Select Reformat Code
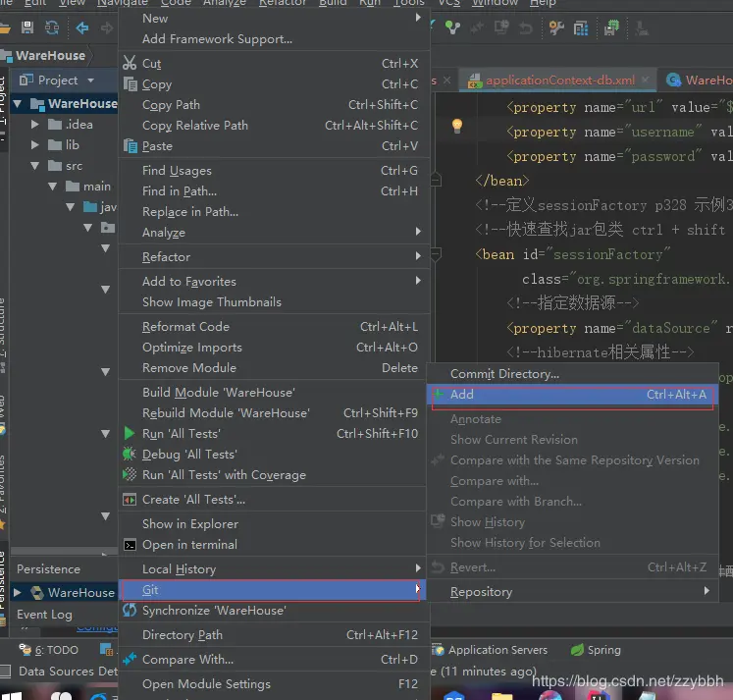The width and height of the screenshot is (733, 700). tap(275, 326)
